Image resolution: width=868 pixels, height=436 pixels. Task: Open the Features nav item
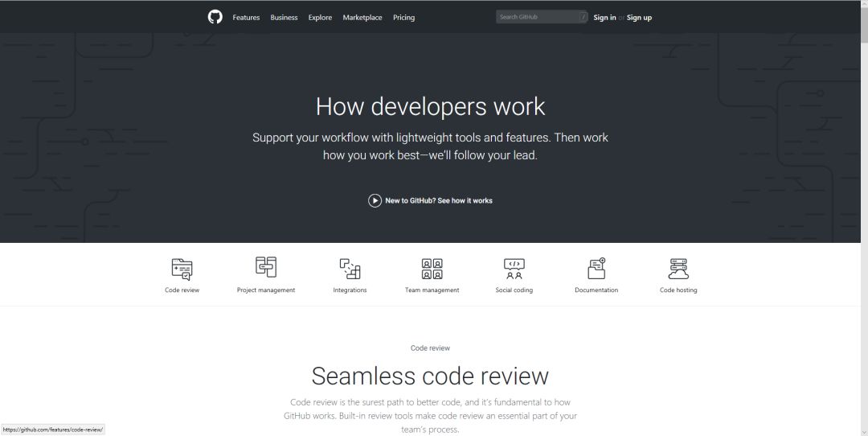pos(246,18)
